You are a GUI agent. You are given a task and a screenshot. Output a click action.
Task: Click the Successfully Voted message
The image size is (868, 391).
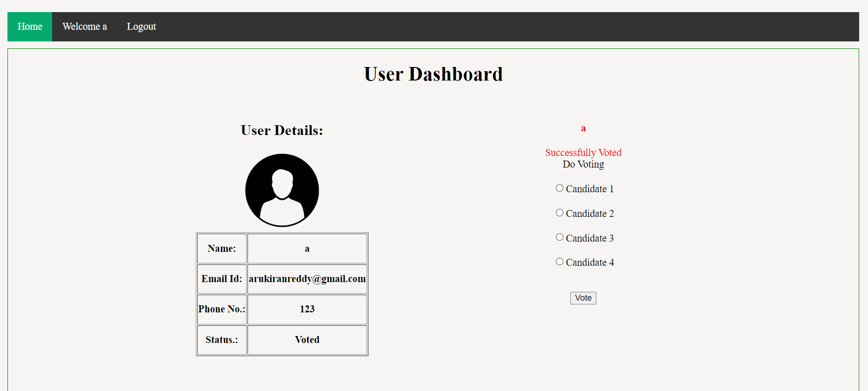click(583, 153)
